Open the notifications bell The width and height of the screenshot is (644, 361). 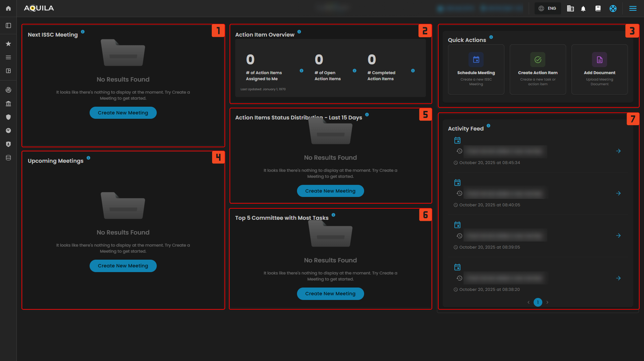coord(583,9)
